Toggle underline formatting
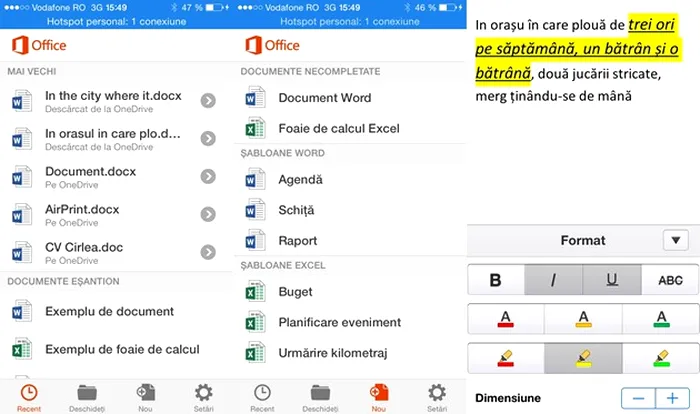The width and height of the screenshot is (700, 414). 612,280
